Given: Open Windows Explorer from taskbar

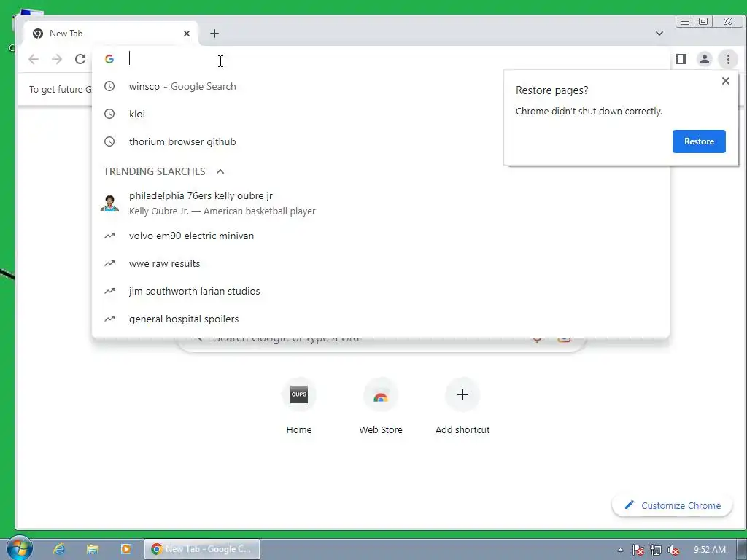Looking at the screenshot, I should coord(93,549).
